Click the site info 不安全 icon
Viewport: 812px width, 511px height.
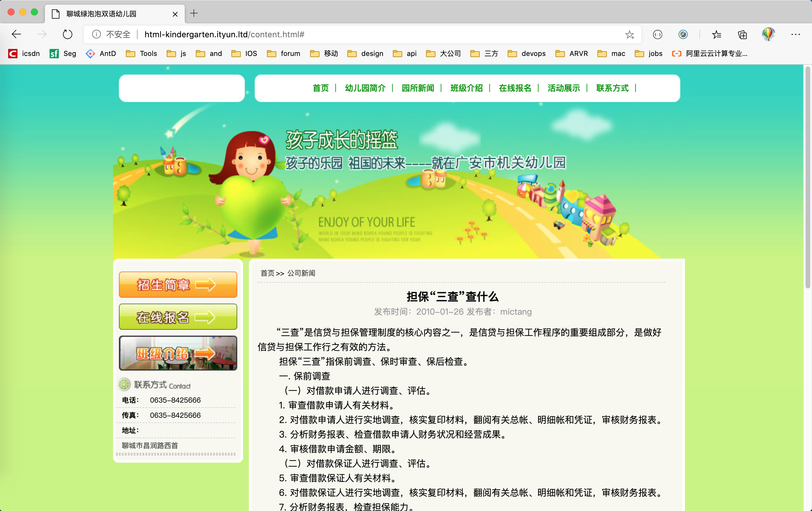point(96,34)
